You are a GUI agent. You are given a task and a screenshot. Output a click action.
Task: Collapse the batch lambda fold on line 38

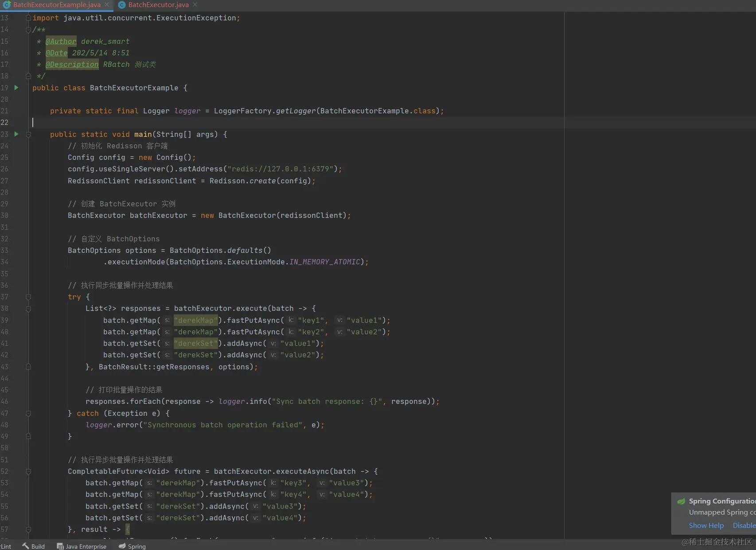(28, 309)
